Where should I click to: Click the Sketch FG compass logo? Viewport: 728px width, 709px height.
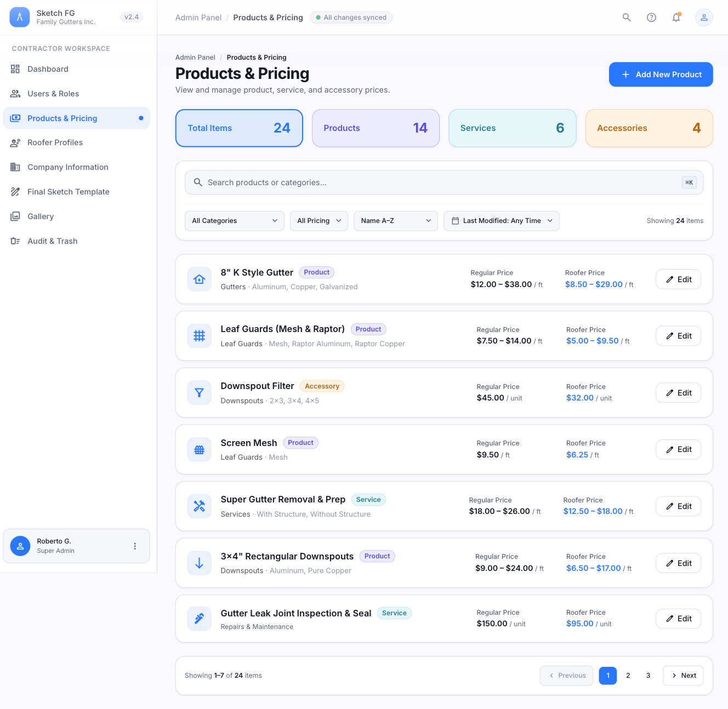point(20,18)
